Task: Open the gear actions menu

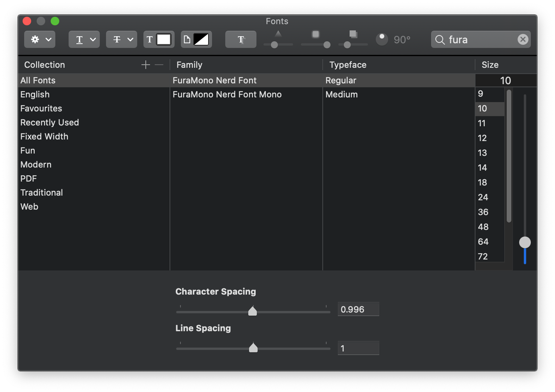Action: pyautogui.click(x=40, y=39)
